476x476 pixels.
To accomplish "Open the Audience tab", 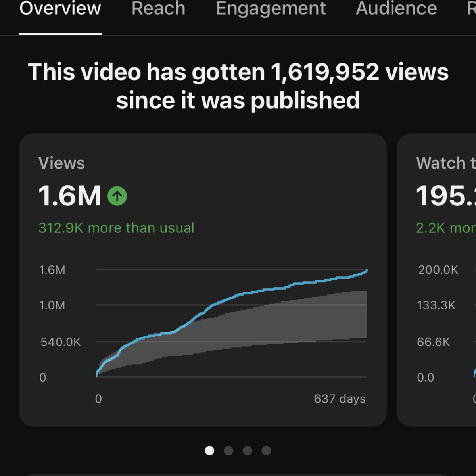I will click(396, 9).
